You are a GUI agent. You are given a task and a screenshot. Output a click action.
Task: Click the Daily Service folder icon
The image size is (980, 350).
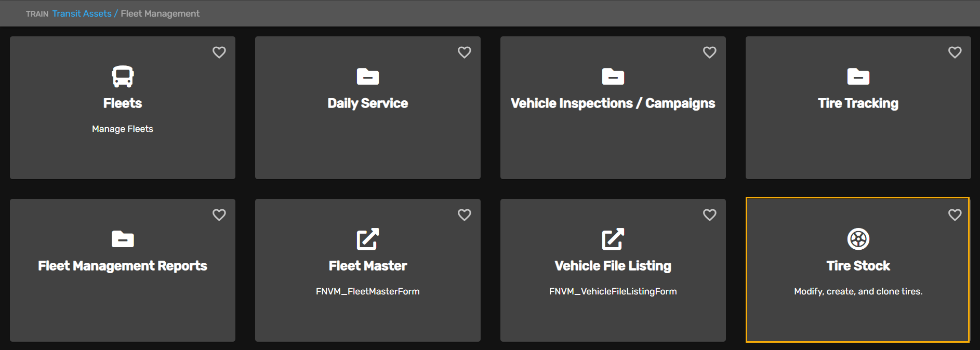pyautogui.click(x=368, y=76)
